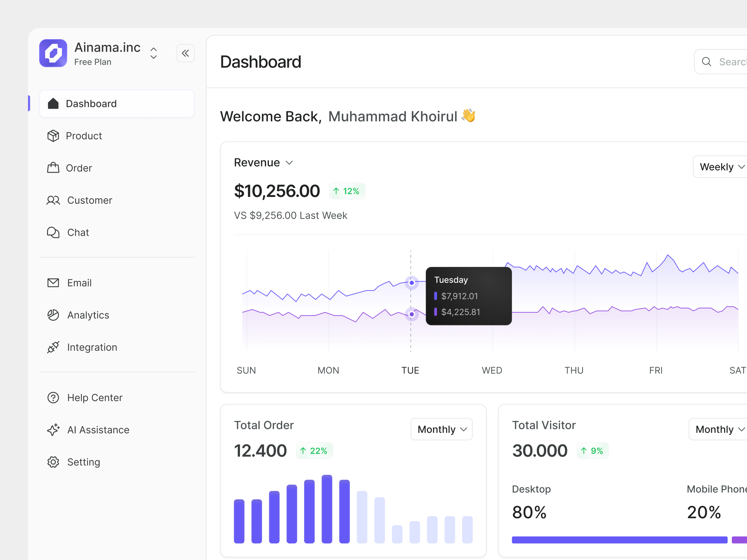The image size is (747, 560).
Task: Click the 12.400 total order value
Action: 261,450
